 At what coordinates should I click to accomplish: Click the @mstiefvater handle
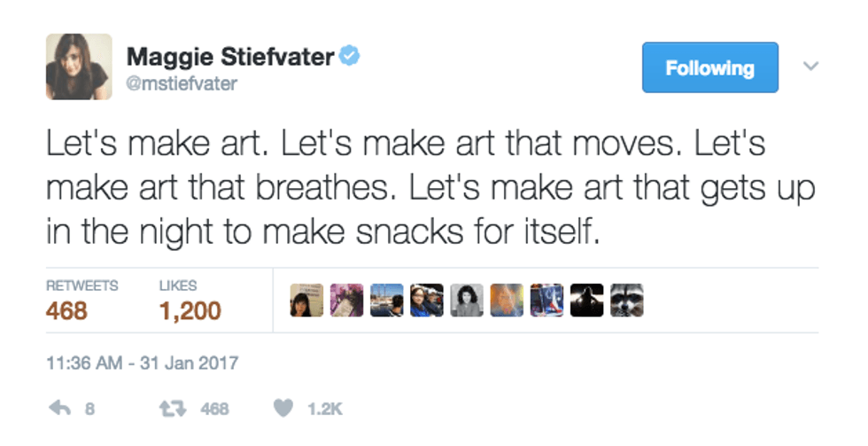[x=182, y=83]
